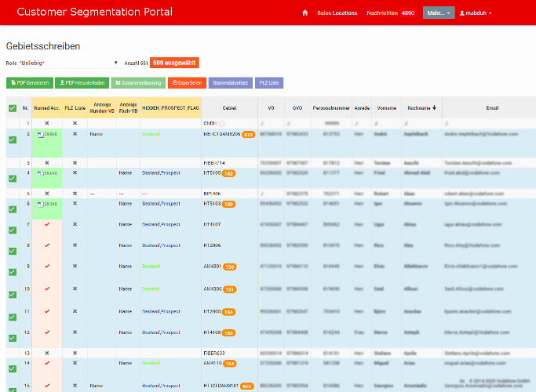Viewport: 536px width, 392px height.
Task: Open the document icon in row 2 Named Acc.
Action: 42,134
